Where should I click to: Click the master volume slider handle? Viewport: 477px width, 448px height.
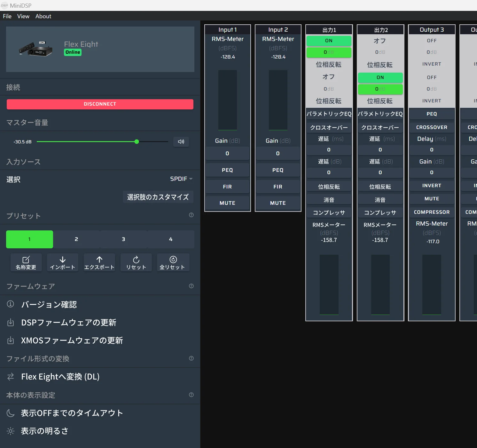(137, 142)
